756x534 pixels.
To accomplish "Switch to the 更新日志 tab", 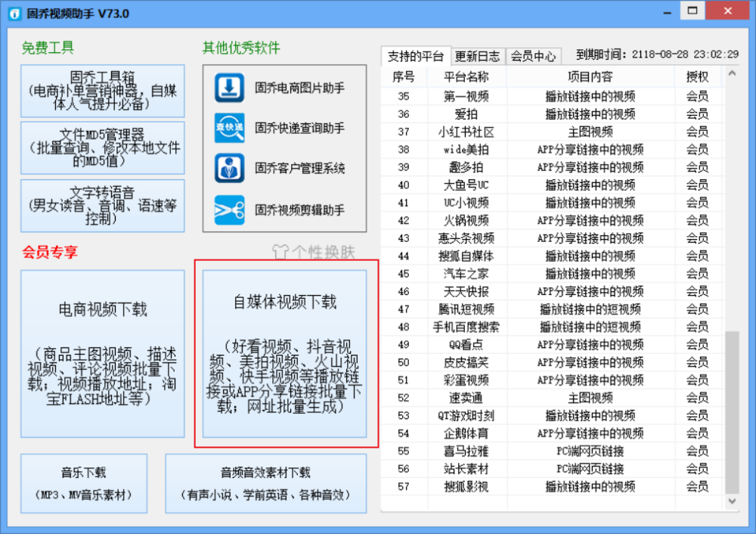I will pos(477,57).
